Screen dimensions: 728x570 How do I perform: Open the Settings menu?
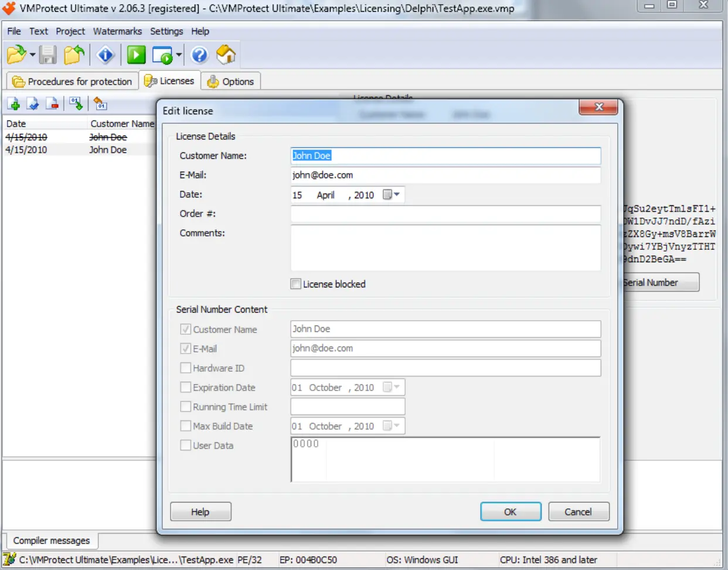click(166, 31)
